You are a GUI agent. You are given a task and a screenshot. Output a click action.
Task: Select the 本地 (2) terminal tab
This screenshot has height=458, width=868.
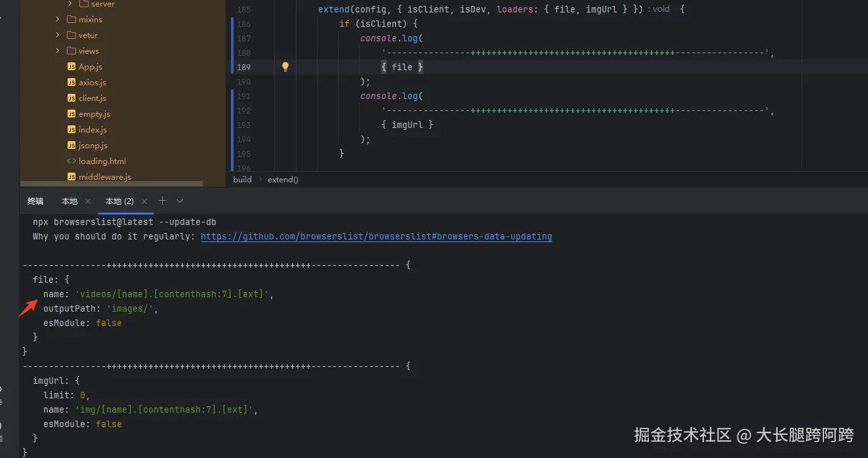pyautogui.click(x=120, y=201)
